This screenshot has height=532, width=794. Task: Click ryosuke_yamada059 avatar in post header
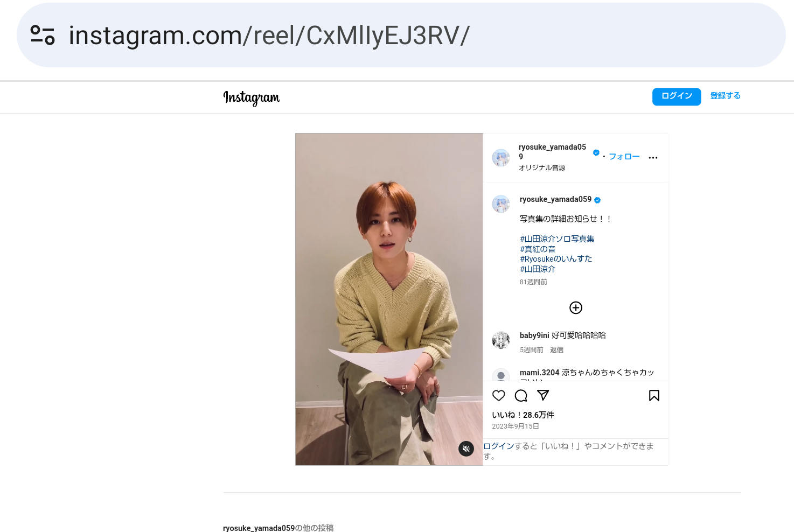(501, 158)
